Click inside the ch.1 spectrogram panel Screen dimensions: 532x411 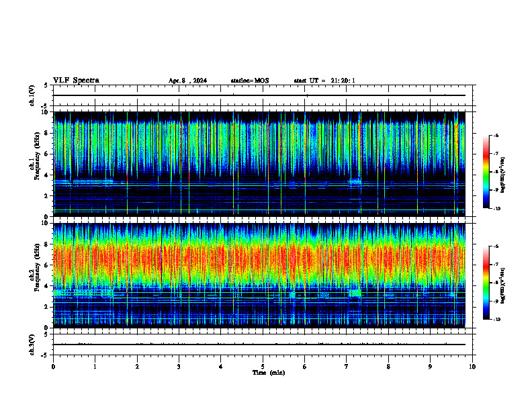tap(259, 164)
